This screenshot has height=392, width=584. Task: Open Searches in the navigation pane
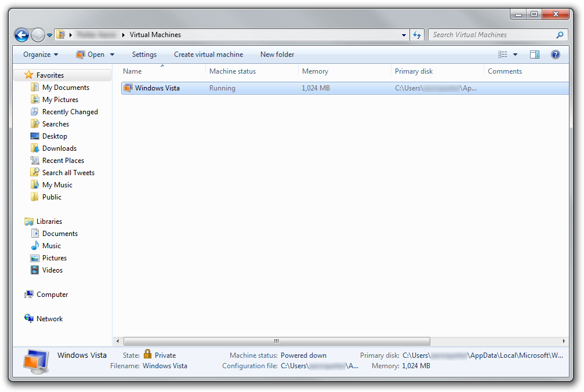coord(56,124)
